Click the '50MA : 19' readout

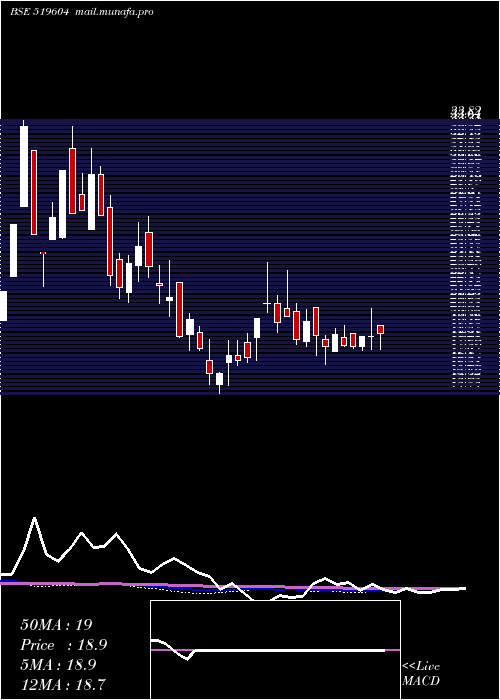point(56,625)
